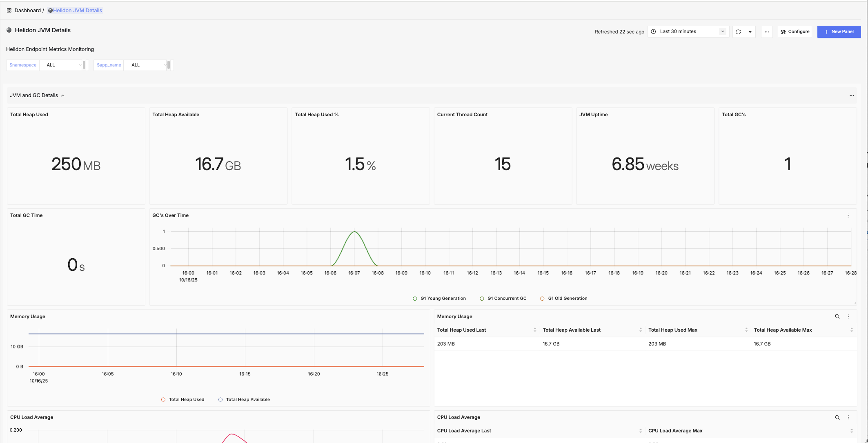This screenshot has height=443, width=868.
Task: Toggle the G1 Old Generation legend entry
Action: (x=563, y=298)
